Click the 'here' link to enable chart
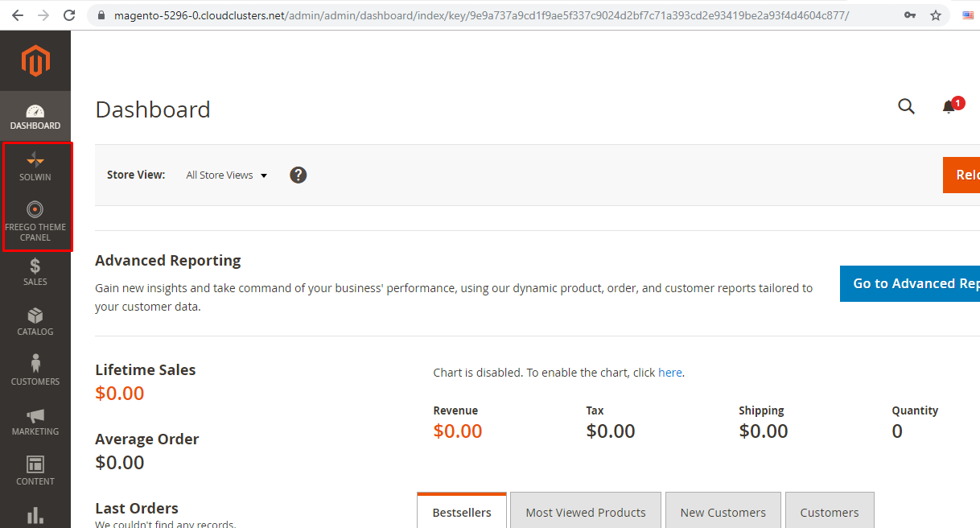The width and height of the screenshot is (980, 528). pyautogui.click(x=669, y=373)
